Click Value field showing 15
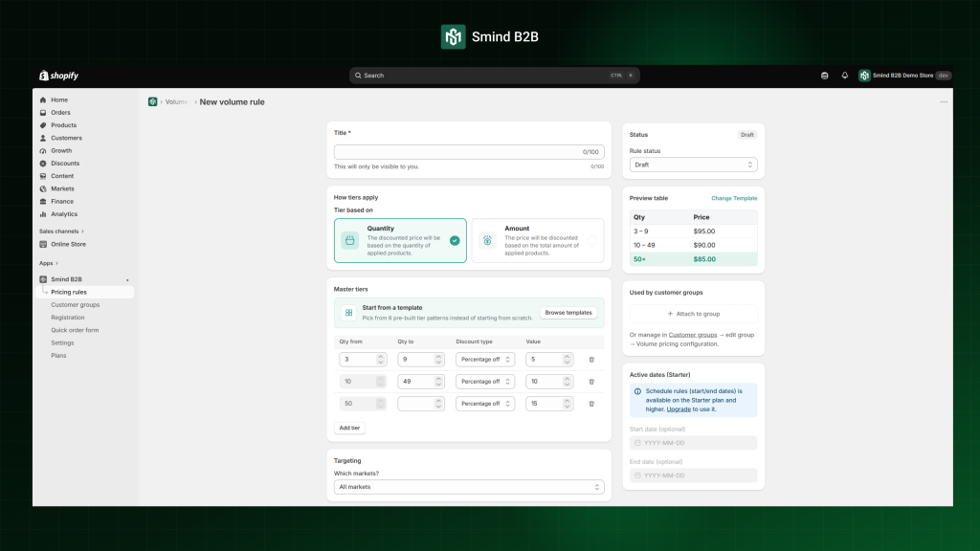The width and height of the screenshot is (980, 551). pos(548,404)
